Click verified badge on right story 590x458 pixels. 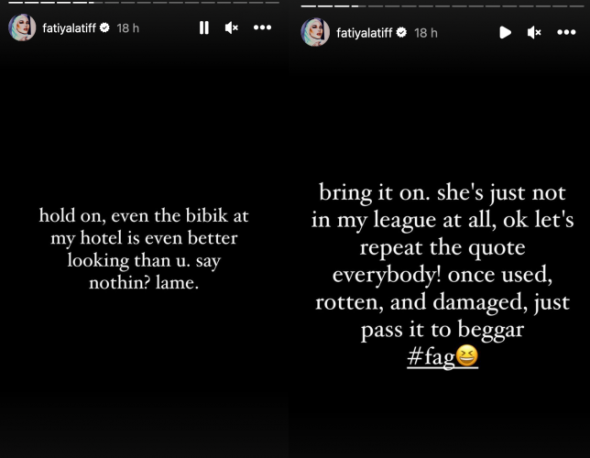tap(402, 33)
